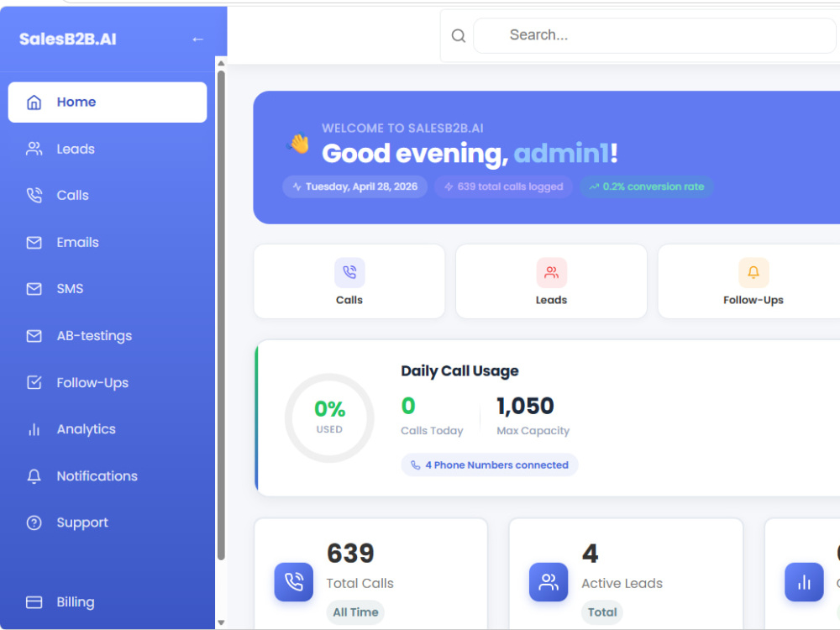Click the Active Leads count of 4
The width and height of the screenshot is (840, 630).
point(590,554)
